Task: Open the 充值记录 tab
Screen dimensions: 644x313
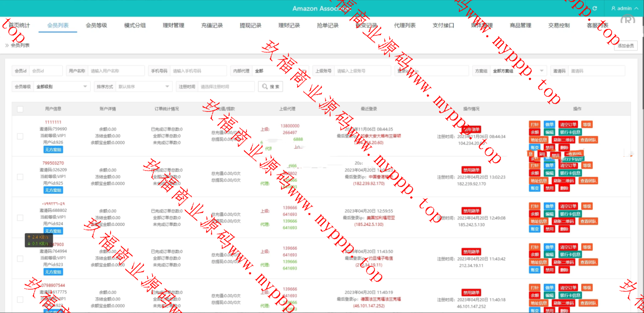Action: pyautogui.click(x=212, y=26)
